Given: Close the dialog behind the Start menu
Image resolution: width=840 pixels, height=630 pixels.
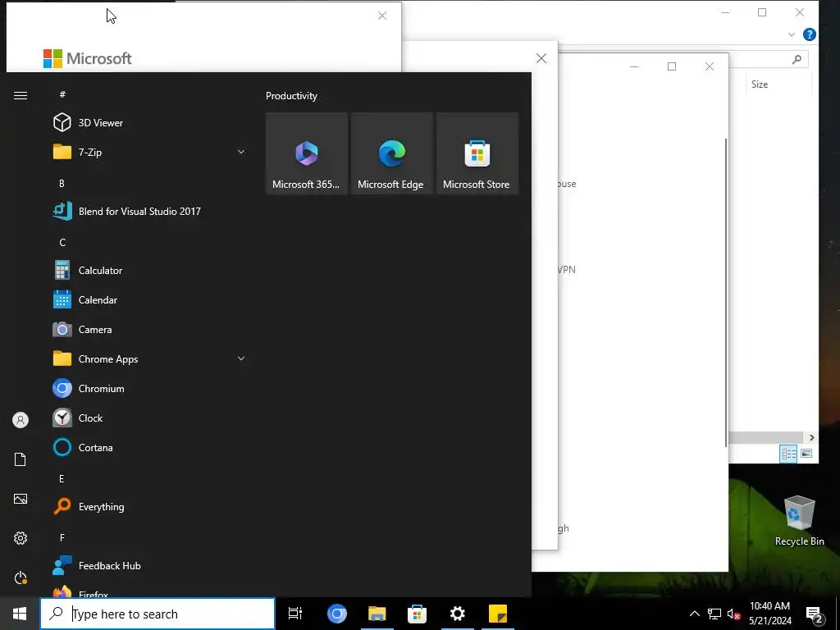Looking at the screenshot, I should click(x=541, y=58).
